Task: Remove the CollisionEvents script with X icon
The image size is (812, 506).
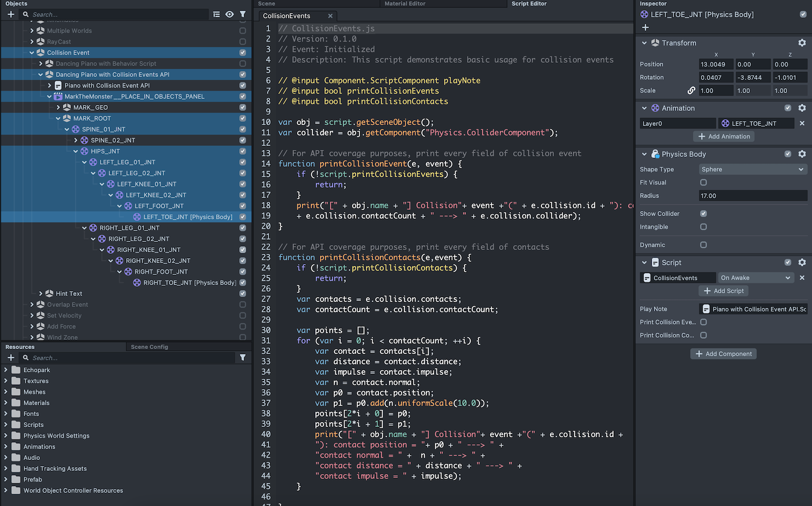Action: tap(802, 278)
